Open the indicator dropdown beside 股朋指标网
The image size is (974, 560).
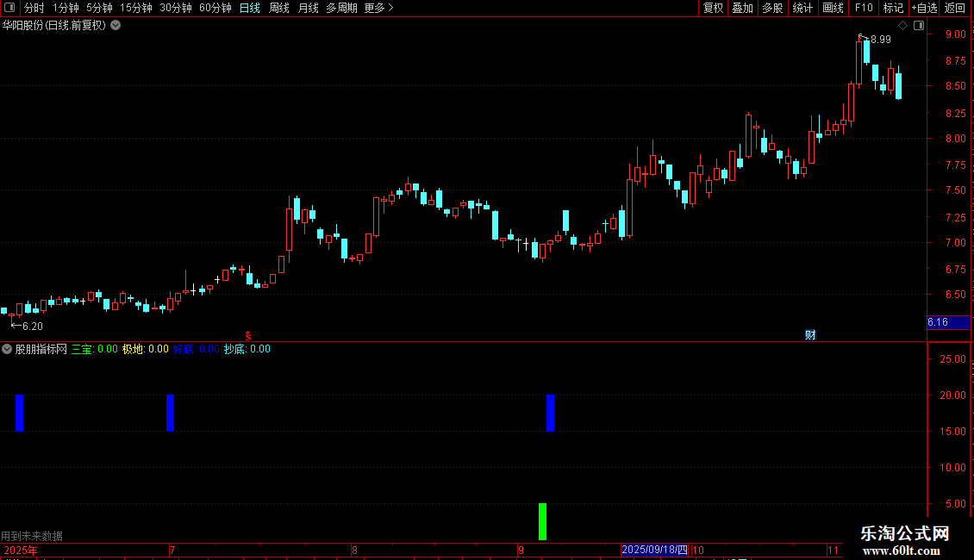pyautogui.click(x=7, y=349)
